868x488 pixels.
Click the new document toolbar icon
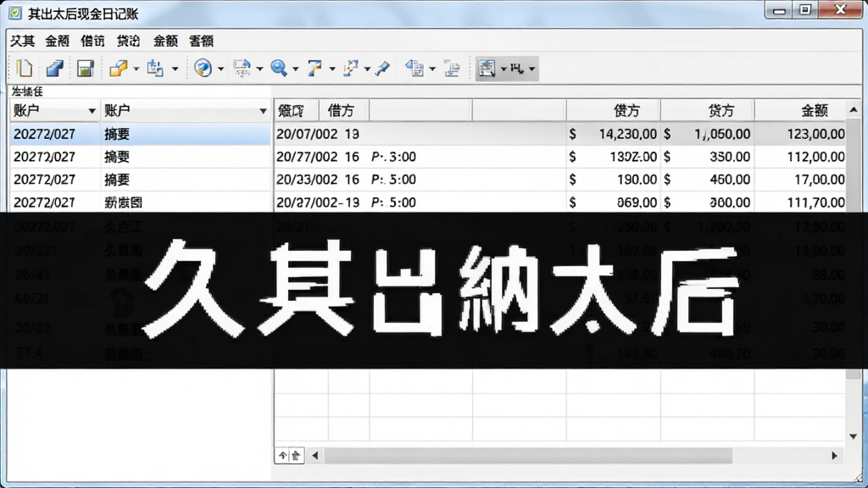tap(25, 69)
